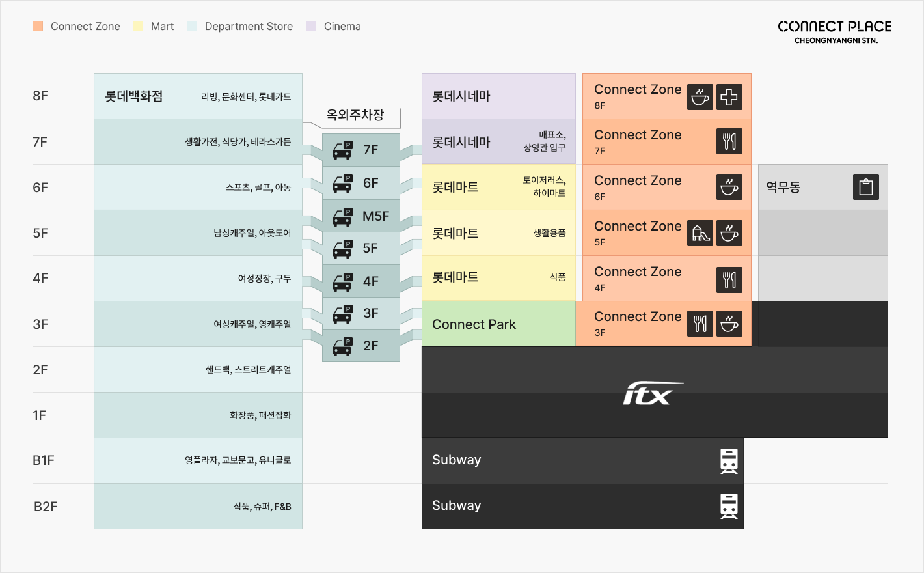The width and height of the screenshot is (924, 573).
Task: Select the parking car icon for 6F
Action: point(342,183)
